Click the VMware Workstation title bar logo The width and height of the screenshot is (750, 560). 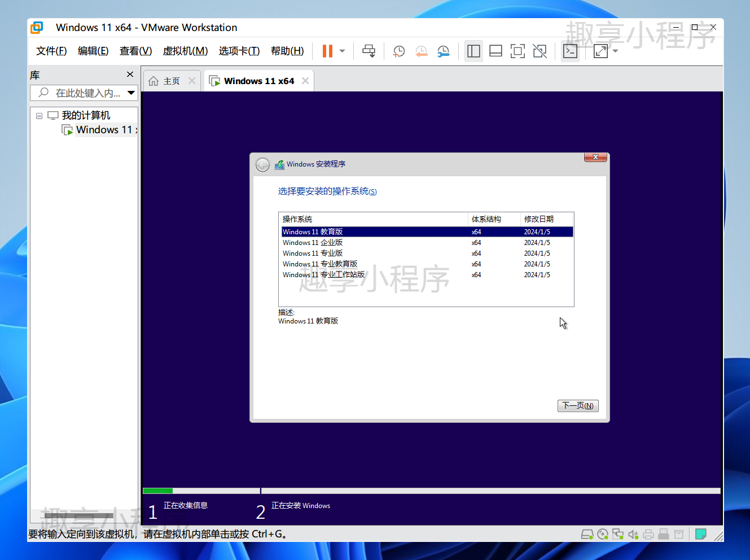[37, 28]
